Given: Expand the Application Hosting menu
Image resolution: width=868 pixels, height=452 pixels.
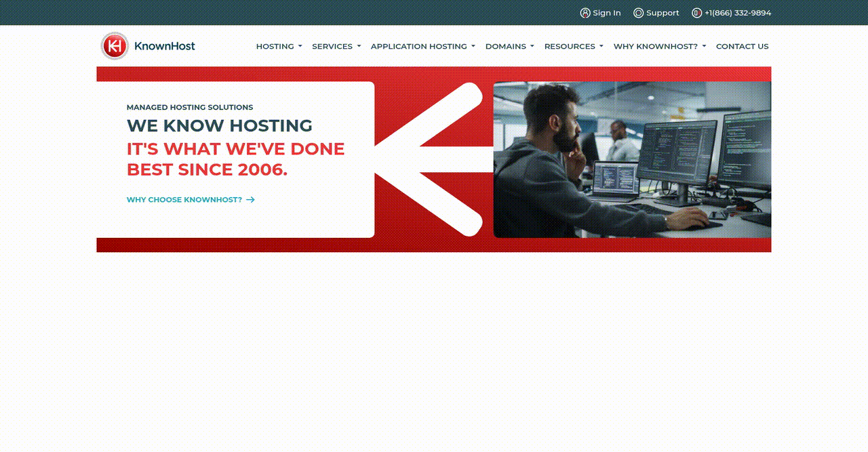Looking at the screenshot, I should click(422, 47).
